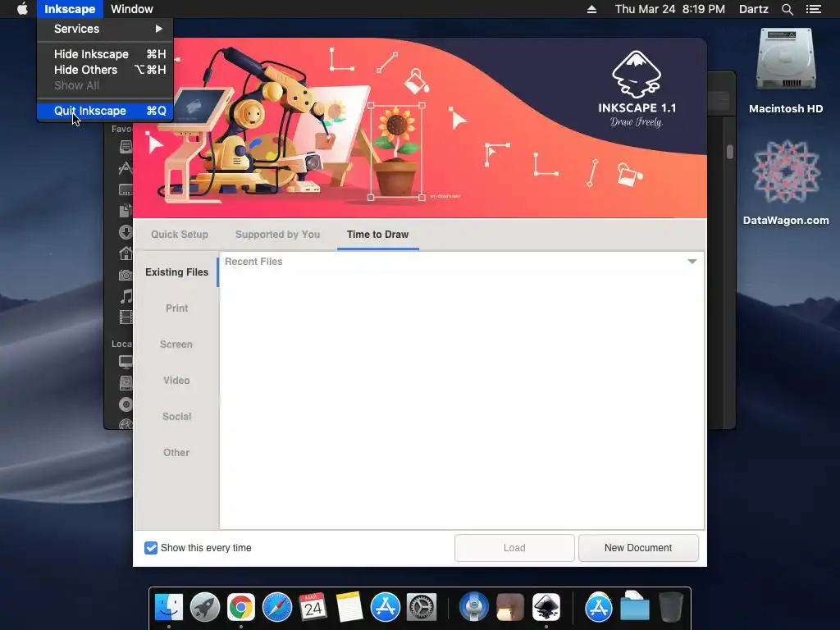This screenshot has width=840, height=630.
Task: Click the Load button
Action: 514,547
